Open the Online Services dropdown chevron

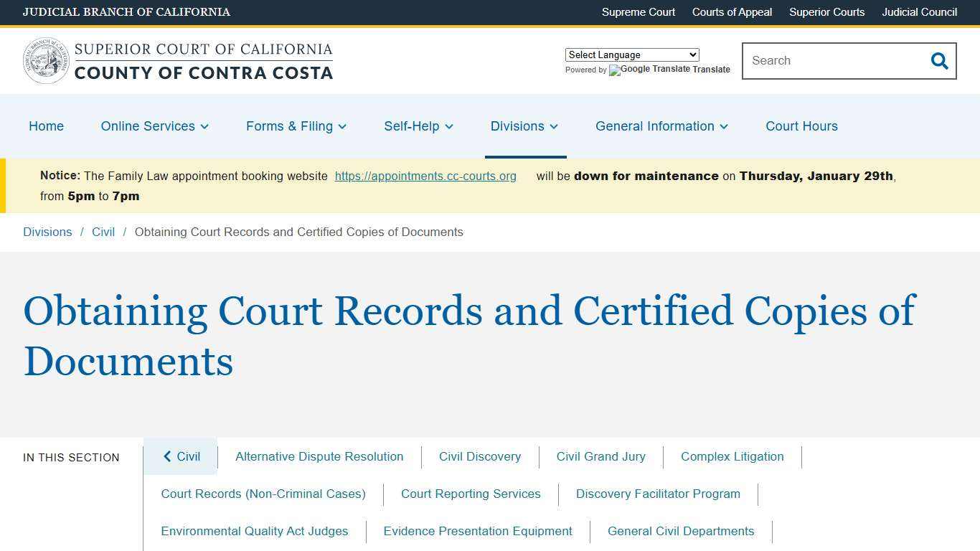[205, 126]
